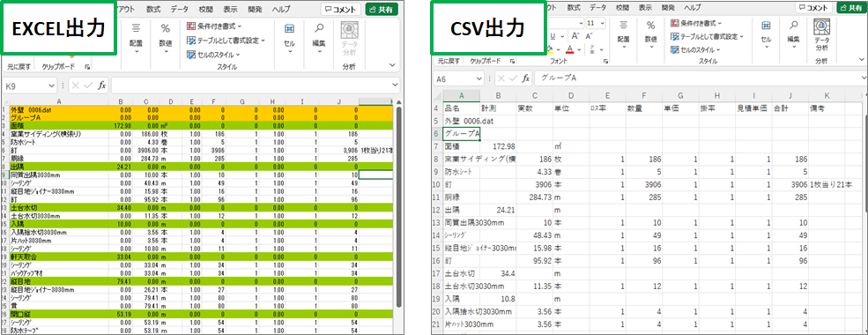Collapse the ribbon in EXCEL出力 window
The width and height of the screenshot is (868, 335).
(392, 66)
